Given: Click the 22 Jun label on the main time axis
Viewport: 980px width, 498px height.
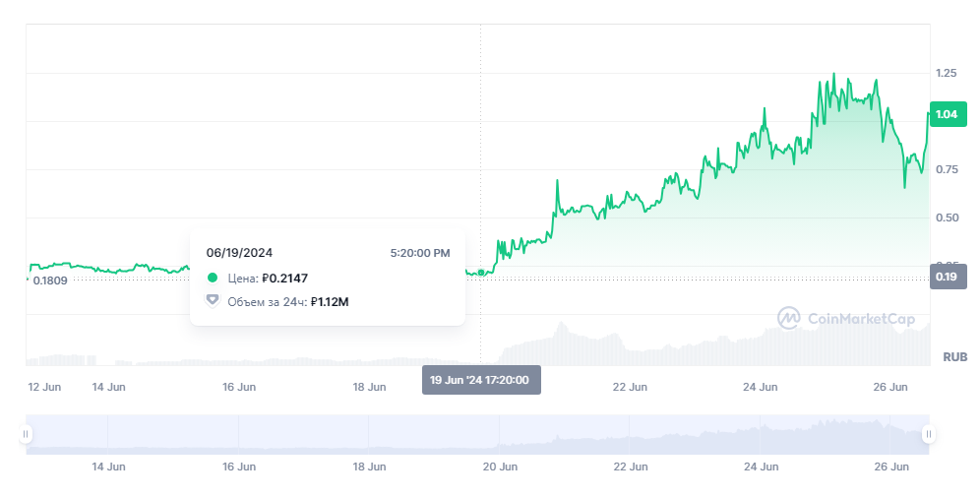Looking at the screenshot, I should click(x=630, y=387).
